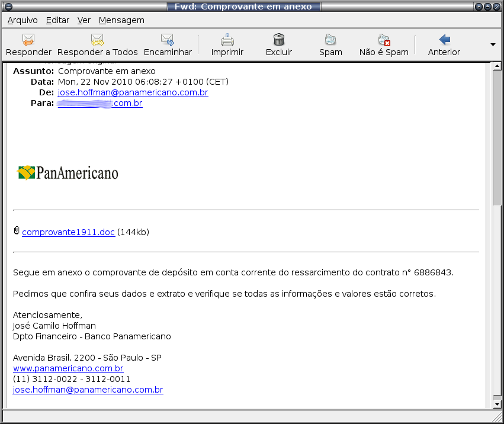The height and width of the screenshot is (424, 504).
Task: Print the email using Imprimir icon
Action: coord(227,40)
